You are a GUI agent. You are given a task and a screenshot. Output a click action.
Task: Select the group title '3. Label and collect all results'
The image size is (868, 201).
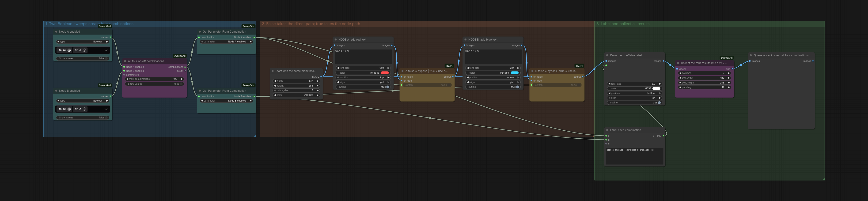[623, 24]
